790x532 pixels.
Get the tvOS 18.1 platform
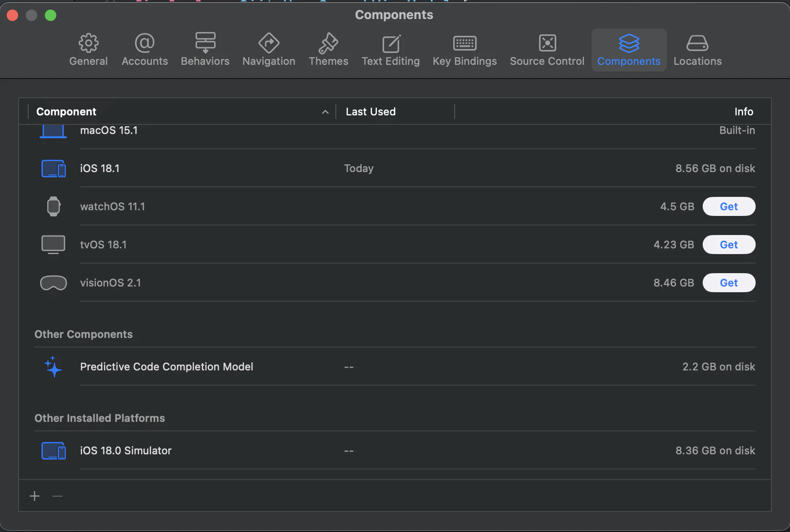729,245
